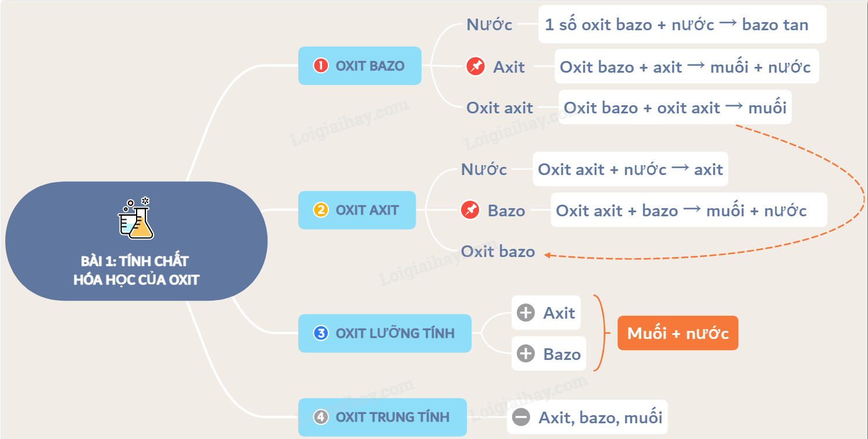Click the blue number 3 badge
Viewport: 868px width, 439px height.
pos(320,333)
